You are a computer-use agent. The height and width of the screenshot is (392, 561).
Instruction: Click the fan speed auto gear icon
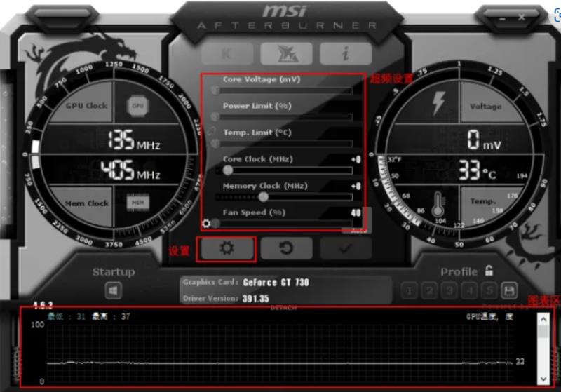(x=206, y=224)
